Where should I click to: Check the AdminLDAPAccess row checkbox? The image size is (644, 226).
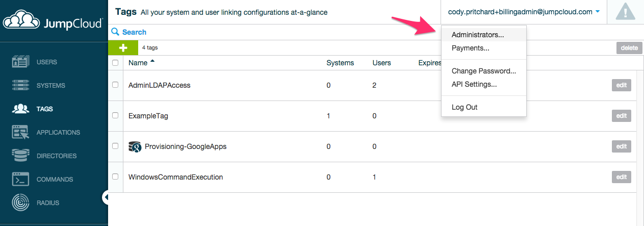pos(115,85)
